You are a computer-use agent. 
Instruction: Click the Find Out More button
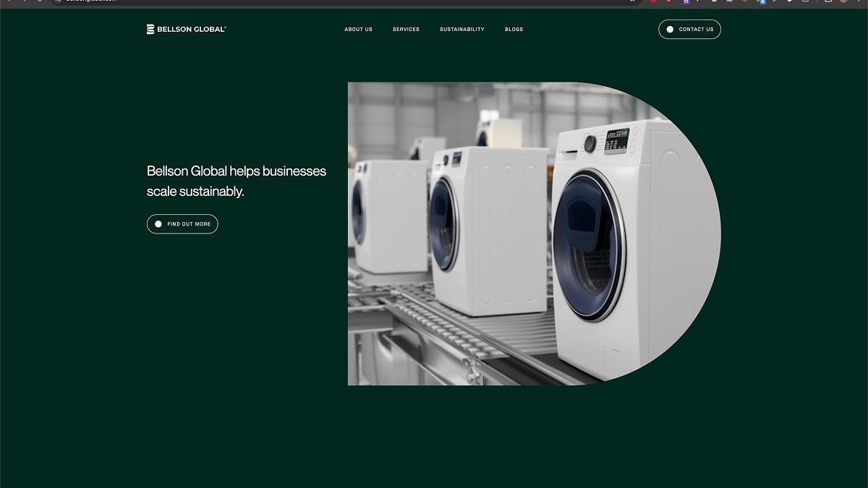point(182,224)
